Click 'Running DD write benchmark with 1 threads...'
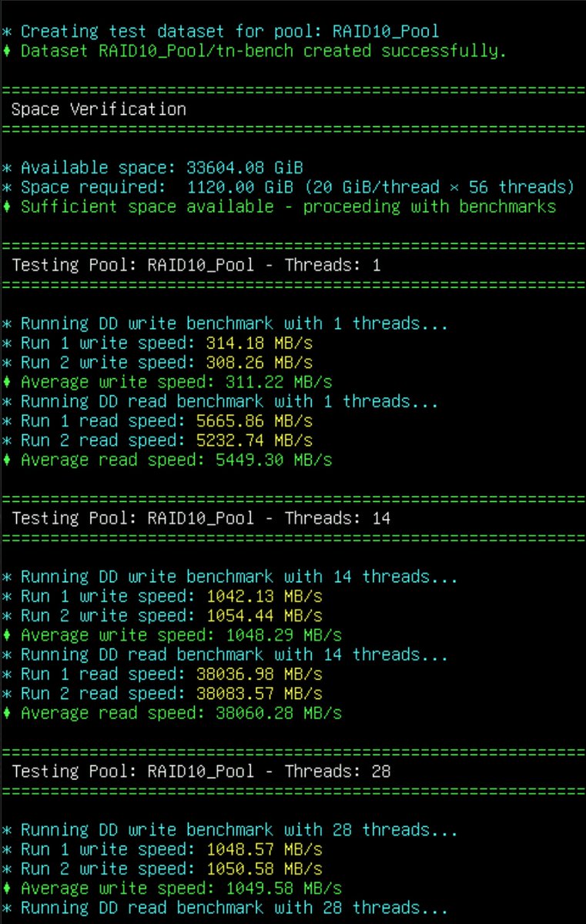This screenshot has width=586, height=924. tap(226, 323)
